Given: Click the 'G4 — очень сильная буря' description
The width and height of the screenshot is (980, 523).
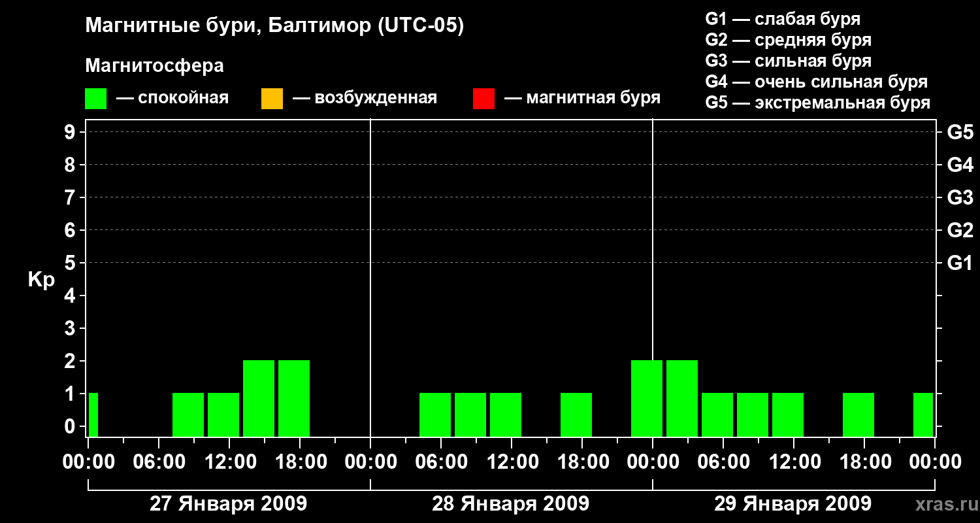Looking at the screenshot, I should click(817, 82).
